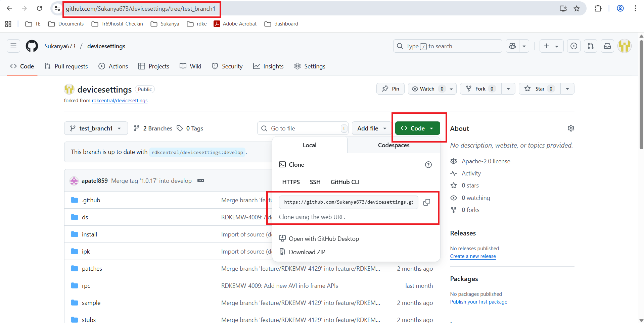
Task: Expand the test_branch1 branch selector
Action: (x=96, y=128)
